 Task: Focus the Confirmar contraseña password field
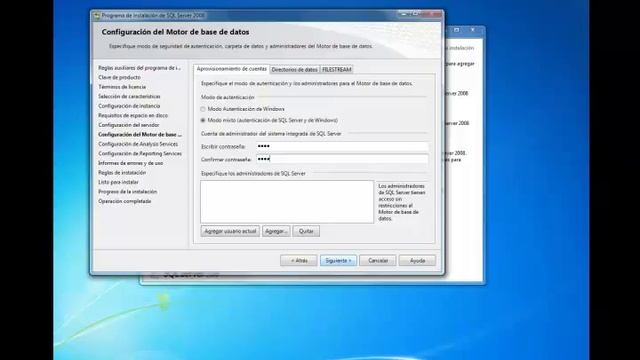(x=342, y=159)
